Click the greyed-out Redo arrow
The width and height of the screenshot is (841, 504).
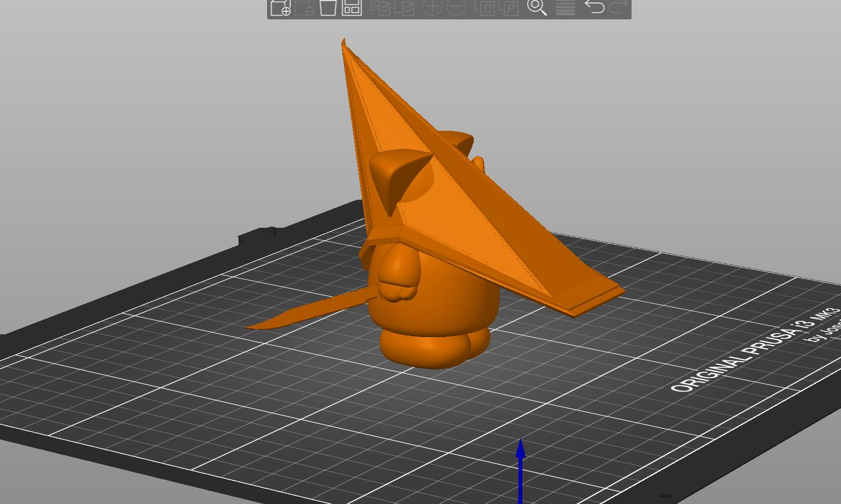618,8
